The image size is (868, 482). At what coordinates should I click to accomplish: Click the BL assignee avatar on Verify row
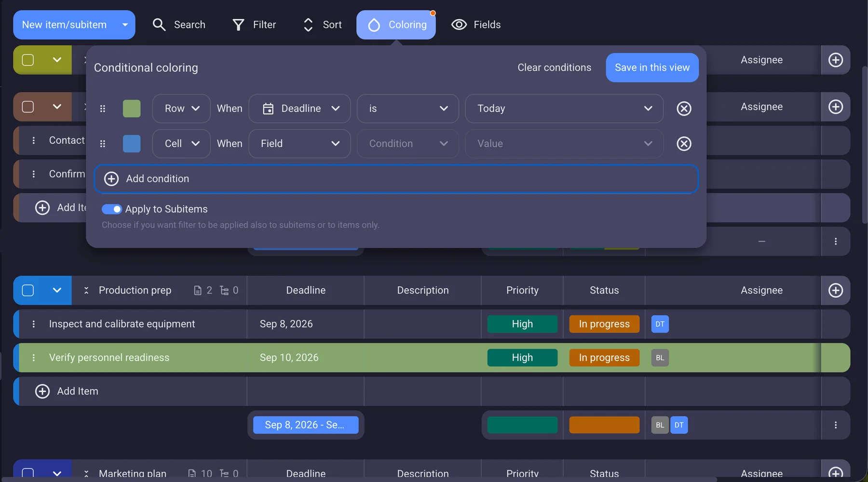tap(660, 358)
